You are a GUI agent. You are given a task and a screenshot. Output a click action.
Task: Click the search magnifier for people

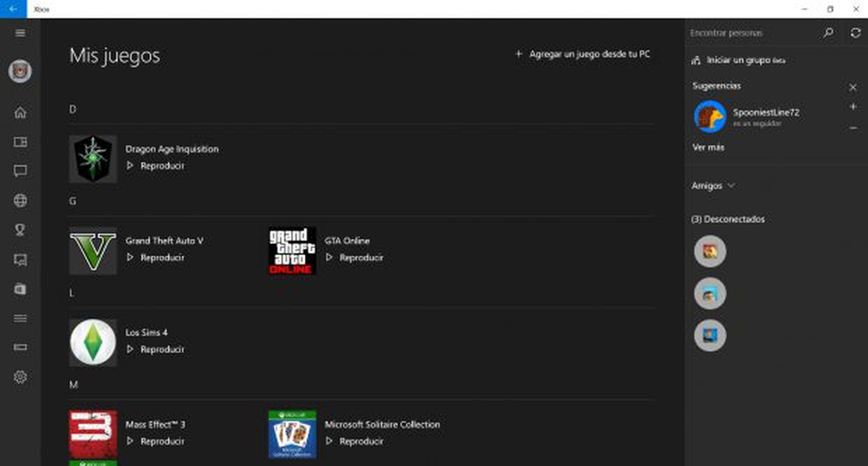coord(829,33)
